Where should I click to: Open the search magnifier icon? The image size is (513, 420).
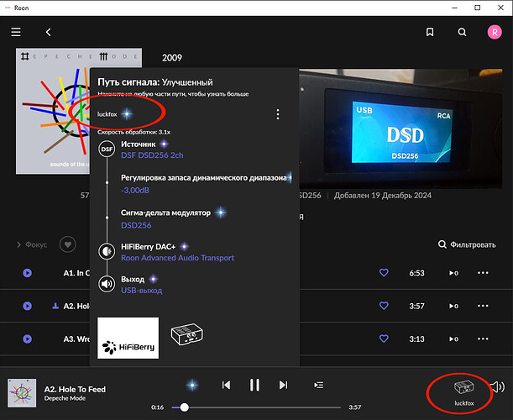pos(462,32)
